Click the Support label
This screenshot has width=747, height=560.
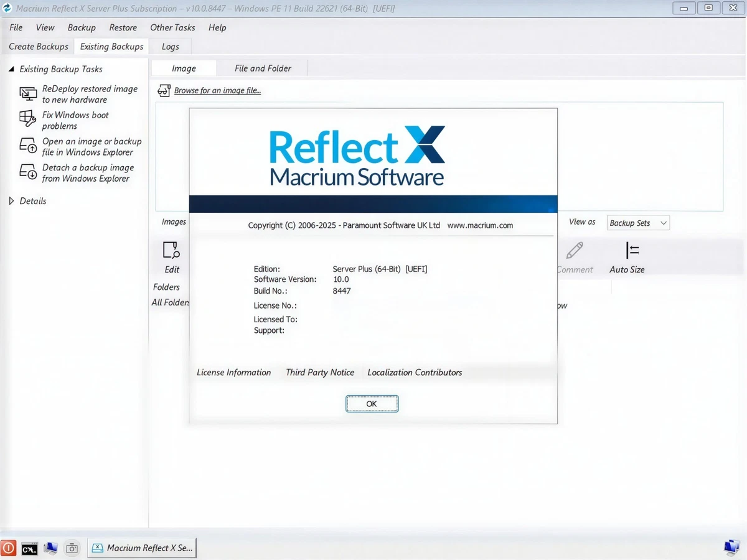pyautogui.click(x=269, y=330)
